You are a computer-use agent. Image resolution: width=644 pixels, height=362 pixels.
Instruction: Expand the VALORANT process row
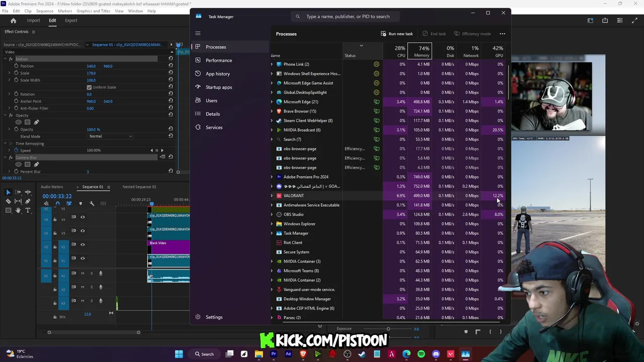click(x=272, y=196)
